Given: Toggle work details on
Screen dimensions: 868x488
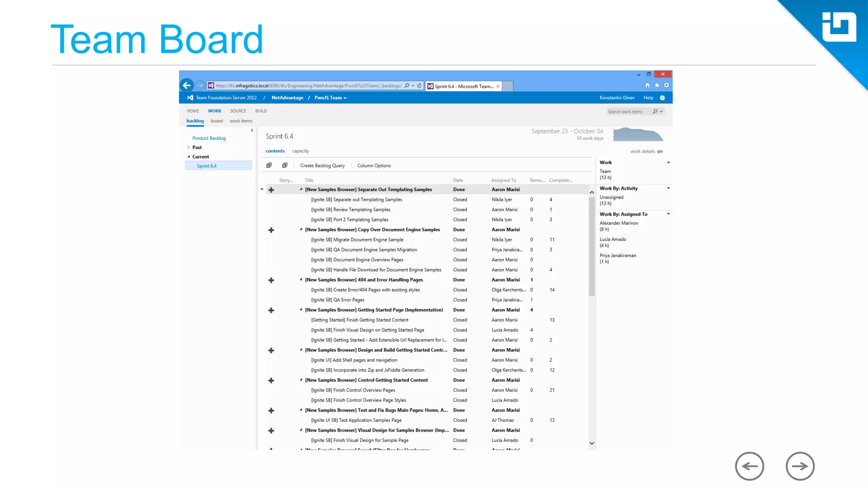Looking at the screenshot, I should tap(660, 151).
